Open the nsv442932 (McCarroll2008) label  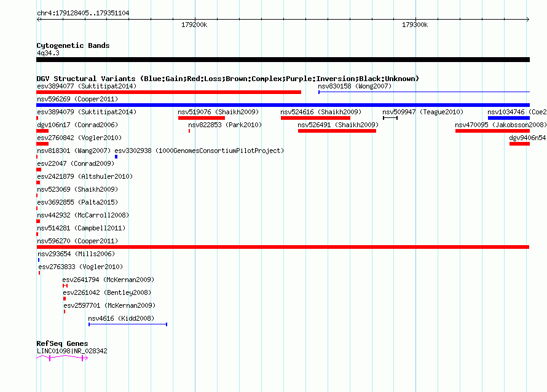coord(83,215)
